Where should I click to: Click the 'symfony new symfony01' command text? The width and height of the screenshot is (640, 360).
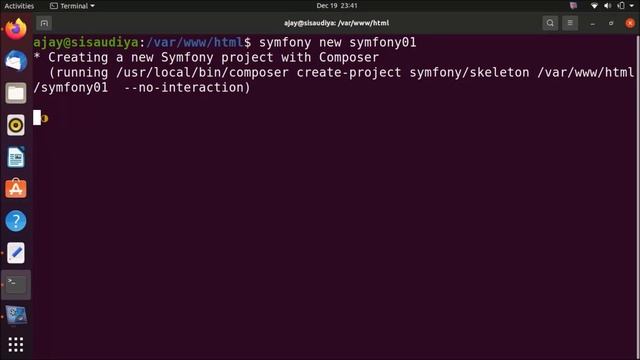point(338,42)
